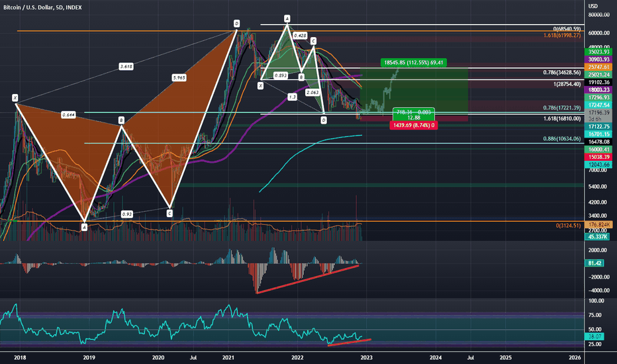Image resolution: width=617 pixels, height=364 pixels.
Task: Click the 80000.00 price scale value
Action: click(598, 15)
